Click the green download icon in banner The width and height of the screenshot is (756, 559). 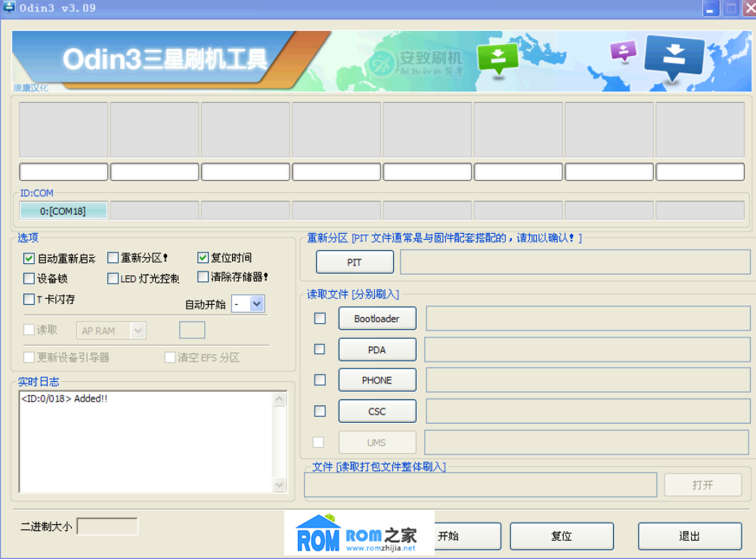[498, 56]
